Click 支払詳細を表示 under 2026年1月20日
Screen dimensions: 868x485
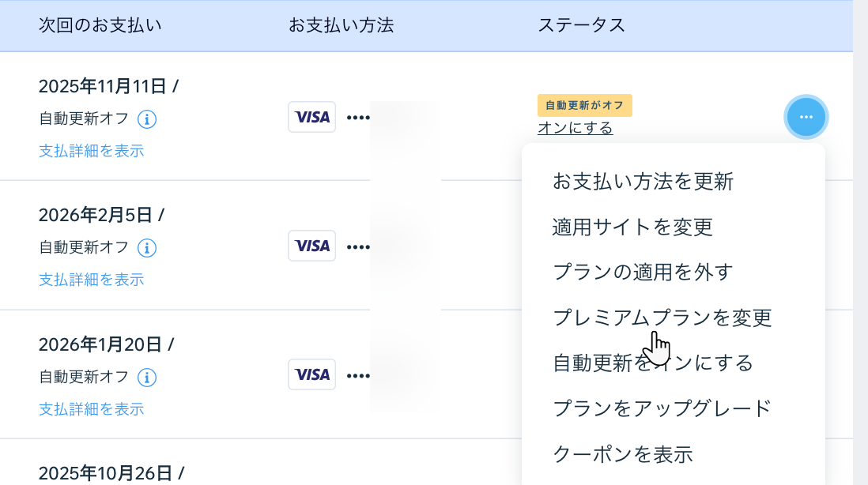click(92, 409)
